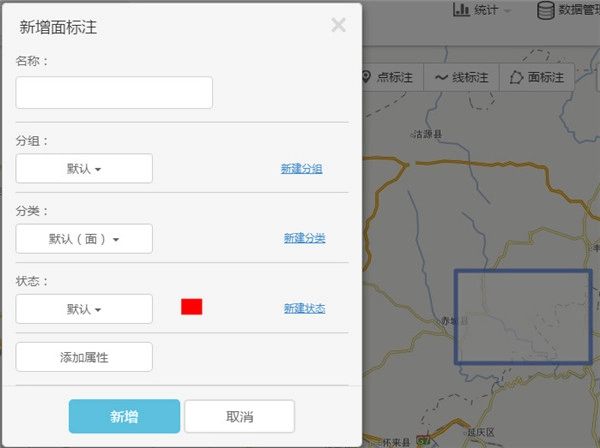600x448 pixels.
Task: Expand the 统计 menu caret
Action: 508,11
